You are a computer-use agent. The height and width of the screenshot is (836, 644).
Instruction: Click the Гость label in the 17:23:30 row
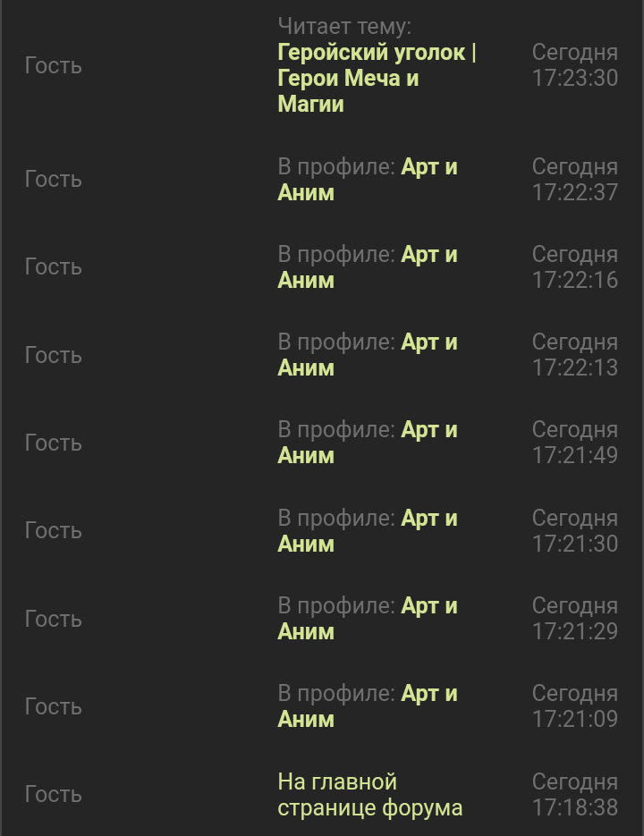point(53,65)
